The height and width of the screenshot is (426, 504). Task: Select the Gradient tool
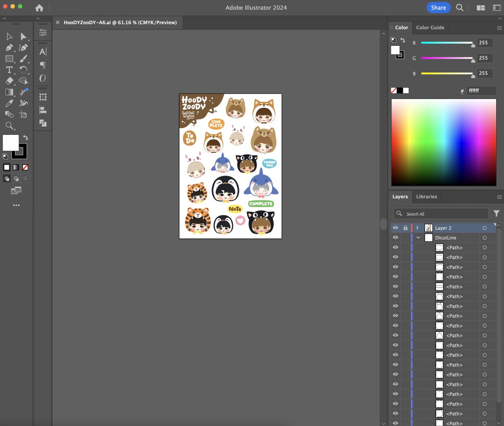click(x=9, y=92)
